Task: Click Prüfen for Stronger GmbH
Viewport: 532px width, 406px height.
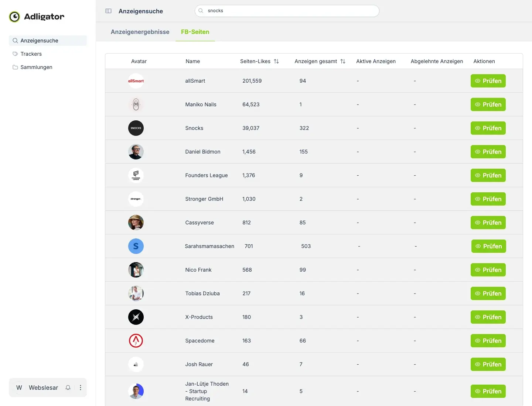Action: tap(488, 199)
